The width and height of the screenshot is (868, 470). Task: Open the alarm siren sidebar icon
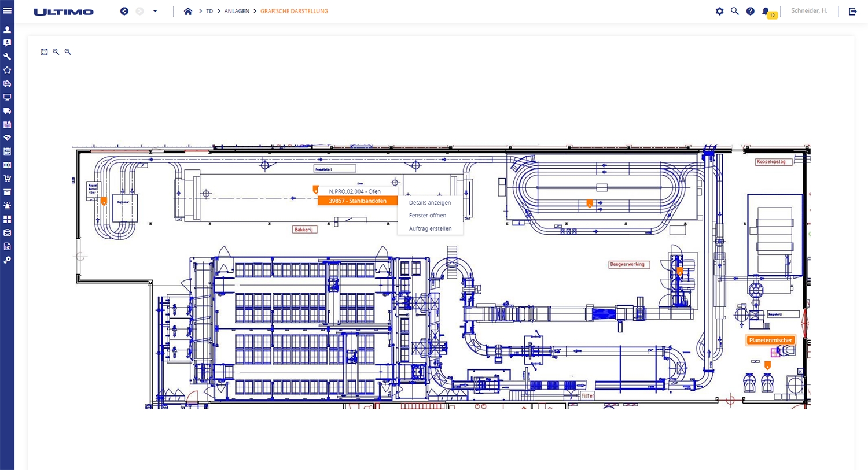[7, 206]
